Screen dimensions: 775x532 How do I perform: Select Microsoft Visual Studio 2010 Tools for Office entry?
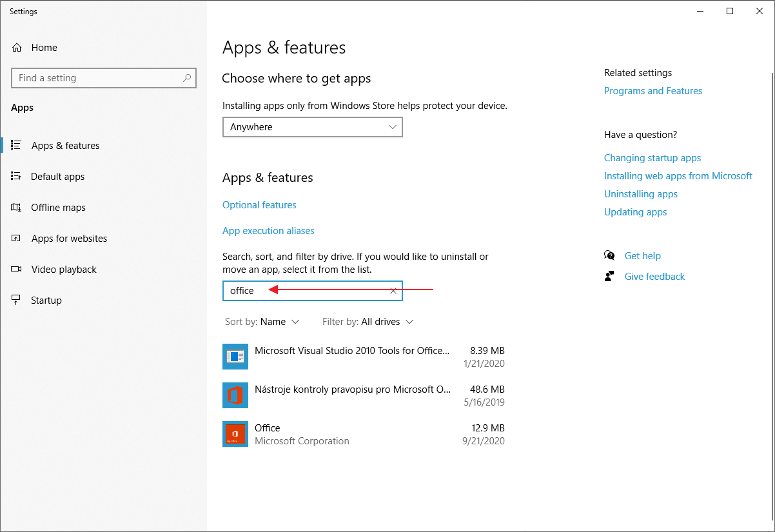pyautogui.click(x=353, y=351)
